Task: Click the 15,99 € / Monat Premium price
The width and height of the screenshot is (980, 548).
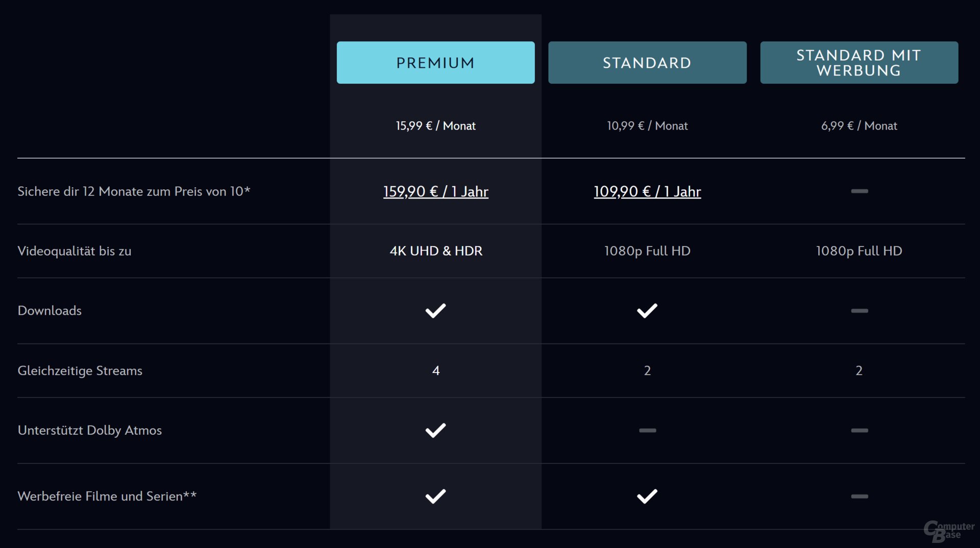Action: pos(435,126)
